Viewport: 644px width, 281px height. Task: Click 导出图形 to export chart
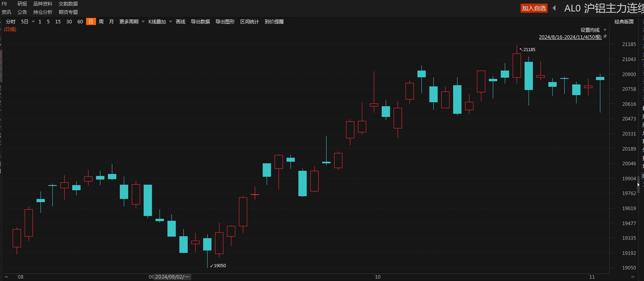[225, 22]
